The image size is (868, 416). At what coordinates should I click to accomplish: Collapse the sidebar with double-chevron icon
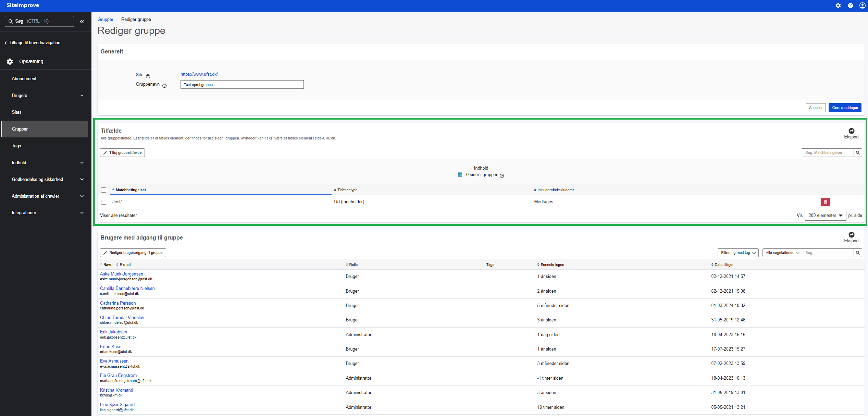tap(82, 22)
